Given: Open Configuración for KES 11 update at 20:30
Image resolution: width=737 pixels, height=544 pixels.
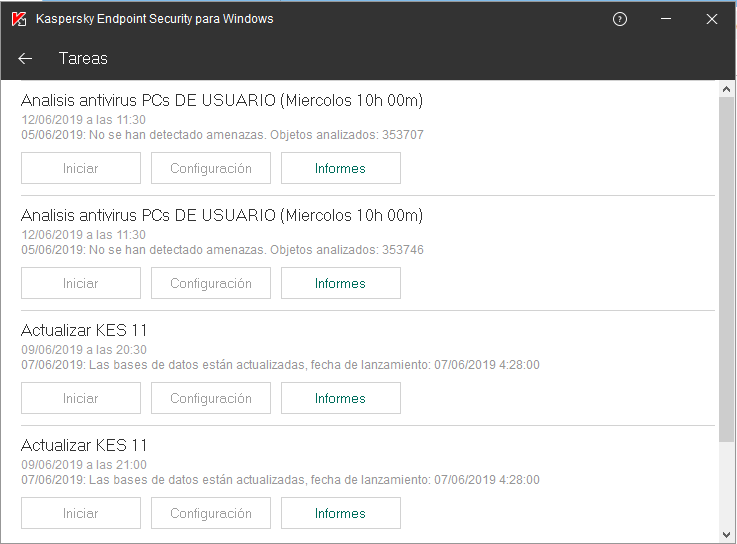Looking at the screenshot, I should pyautogui.click(x=211, y=398).
